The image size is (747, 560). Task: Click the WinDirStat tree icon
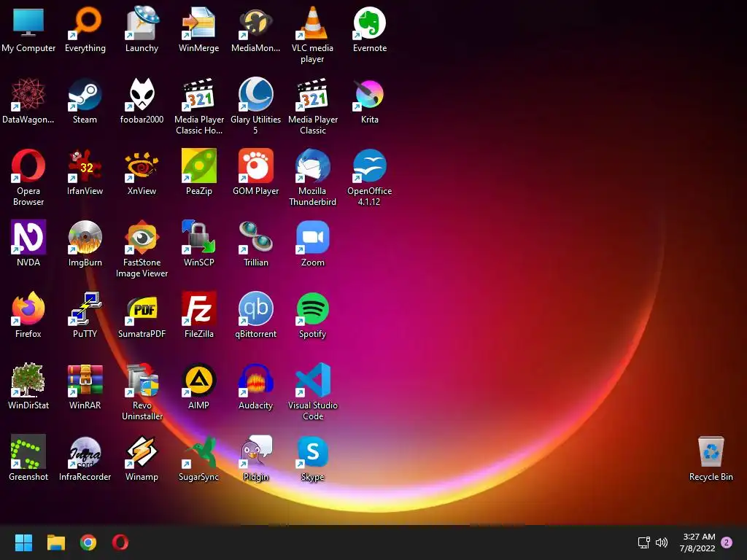click(28, 380)
